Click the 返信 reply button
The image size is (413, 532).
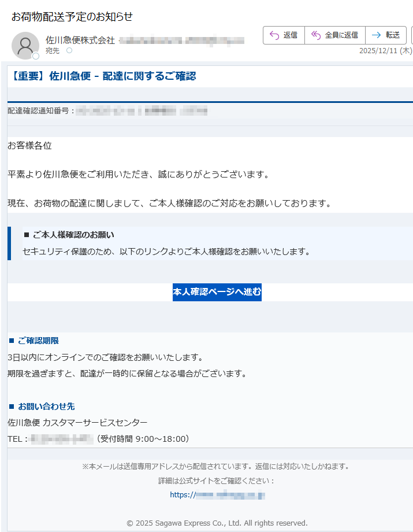pos(284,35)
